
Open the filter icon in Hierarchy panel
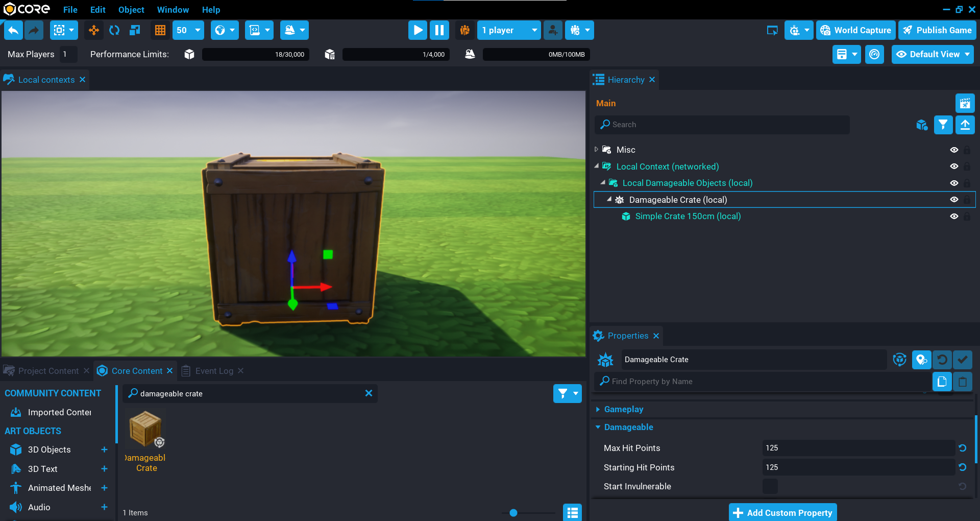click(943, 125)
